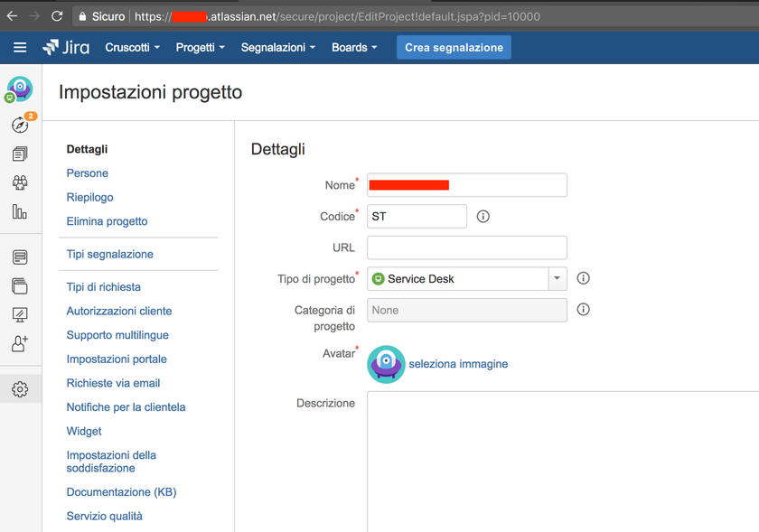Open the stacked pages sidebar icon
Image resolution: width=759 pixels, height=532 pixels.
tap(20, 286)
